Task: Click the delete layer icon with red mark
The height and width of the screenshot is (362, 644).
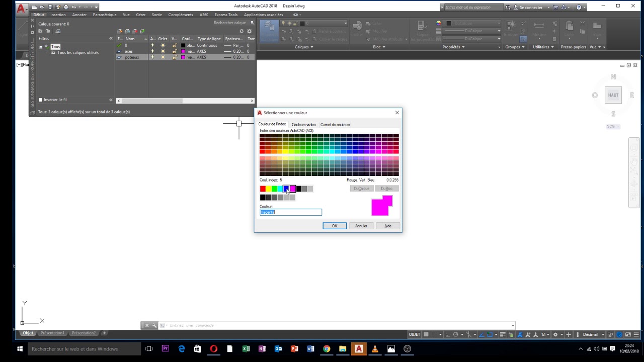Action: (134, 31)
